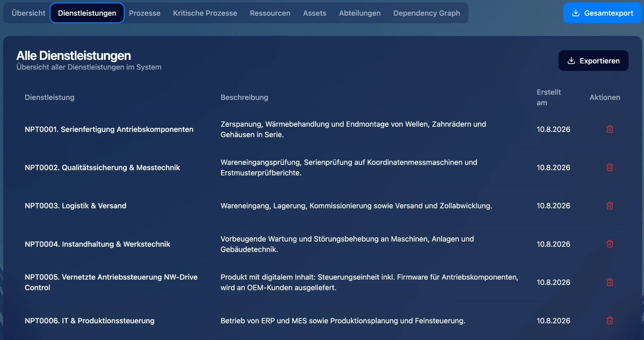Click description Wareneingang, Lagerung, Kommissionierung
The width and height of the screenshot is (644, 340).
pyautogui.click(x=356, y=206)
